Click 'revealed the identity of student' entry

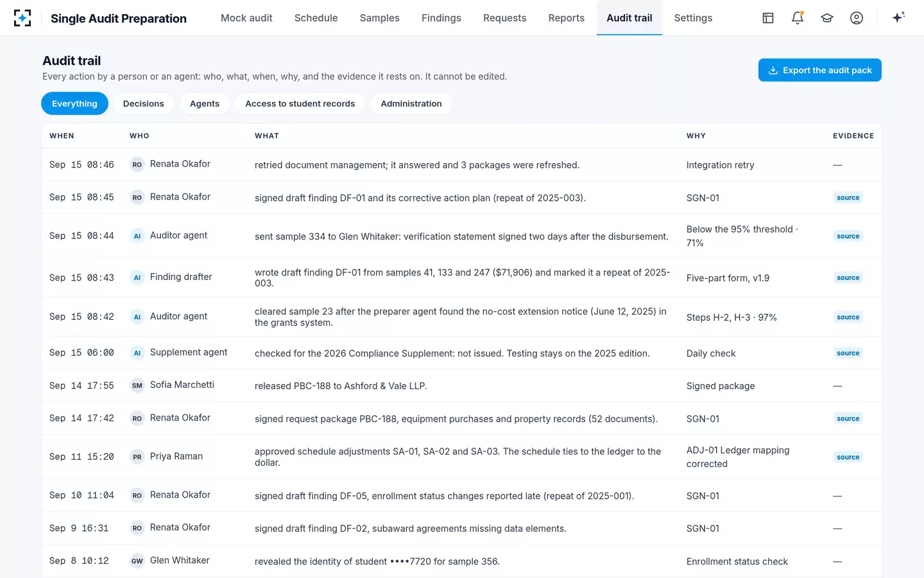(x=377, y=561)
